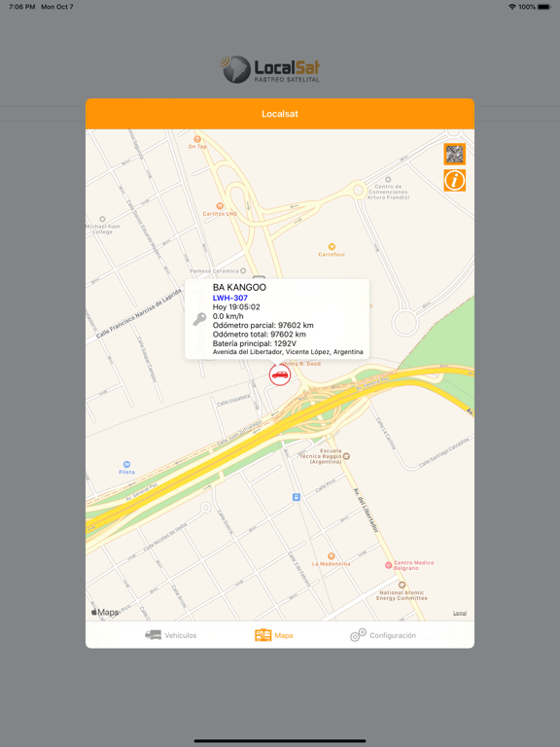Click the Wi-Fi status icon
Image resolution: width=560 pixels, height=747 pixels.
(x=512, y=7)
